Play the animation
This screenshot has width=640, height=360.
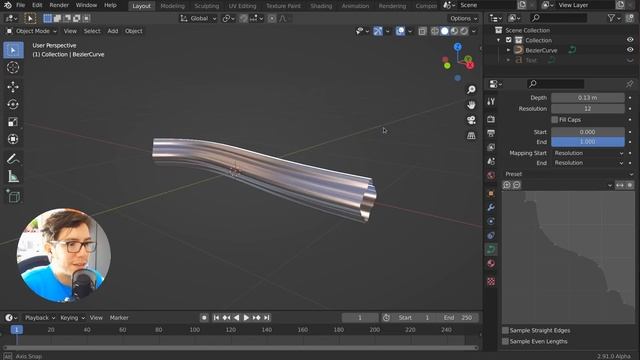[x=246, y=318]
